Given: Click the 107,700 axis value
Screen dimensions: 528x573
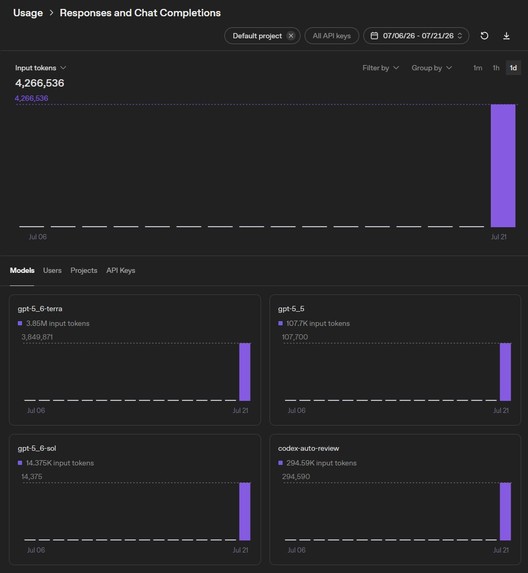Looking at the screenshot, I should click(x=295, y=337).
